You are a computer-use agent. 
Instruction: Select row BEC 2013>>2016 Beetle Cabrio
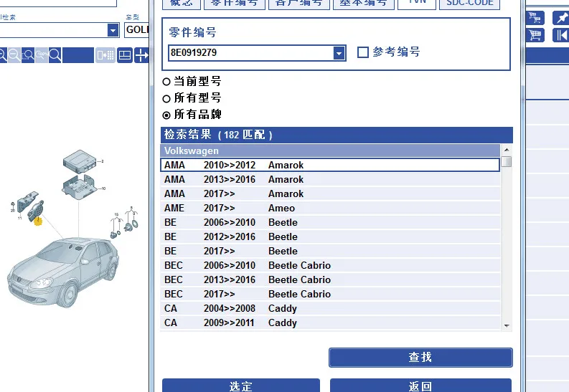[x=330, y=279]
